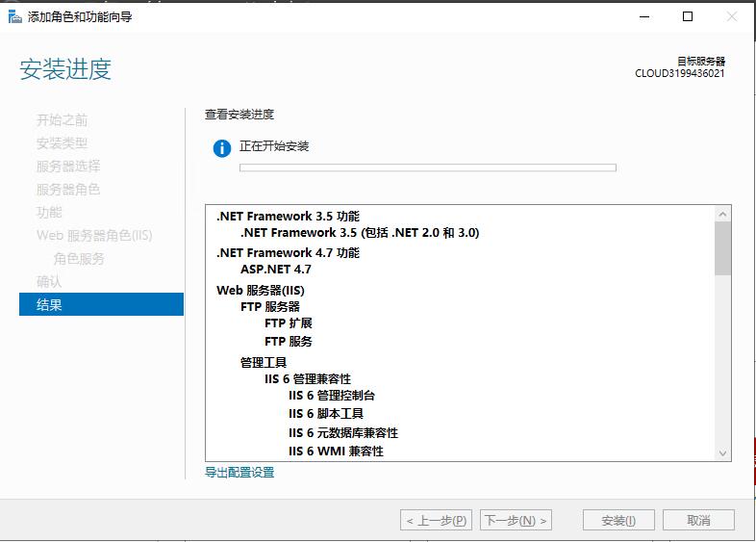This screenshot has height=542, width=756.
Task: Click scrollbar down arrow in feature list
Action: [722, 452]
